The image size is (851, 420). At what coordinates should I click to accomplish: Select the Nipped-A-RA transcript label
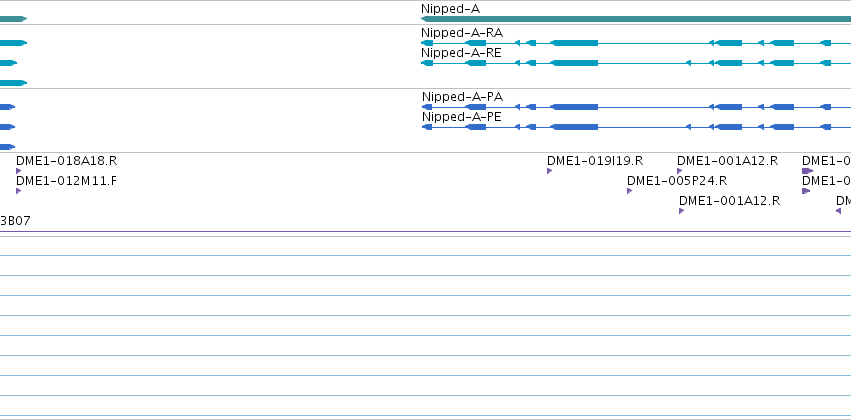coord(462,33)
